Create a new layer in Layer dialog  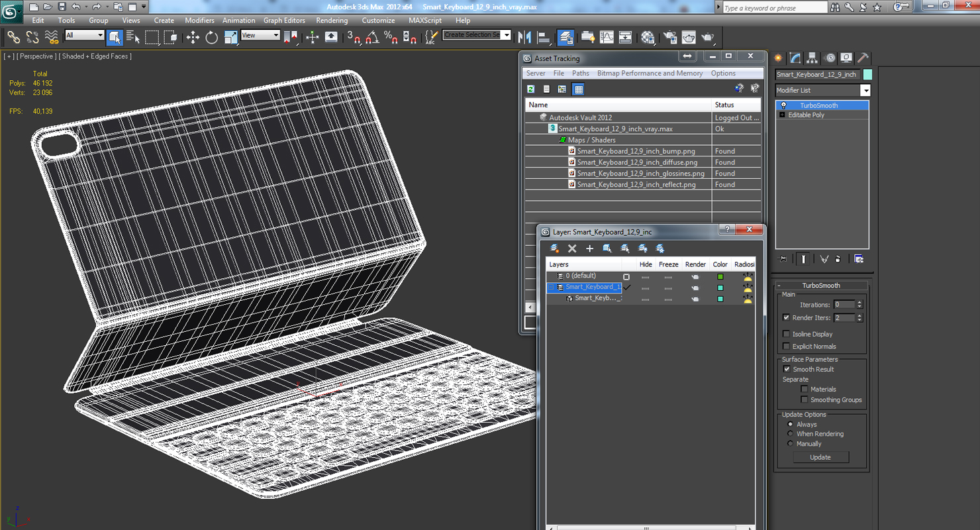point(555,248)
